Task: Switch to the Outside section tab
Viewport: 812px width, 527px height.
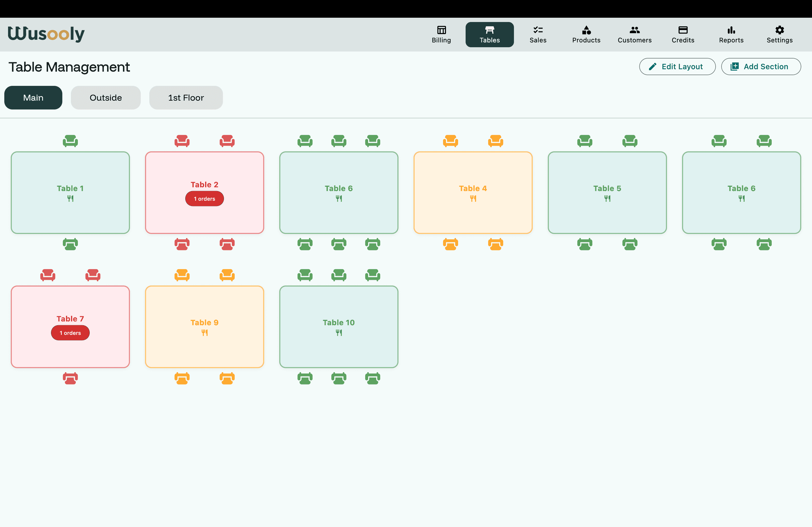Action: (x=106, y=98)
